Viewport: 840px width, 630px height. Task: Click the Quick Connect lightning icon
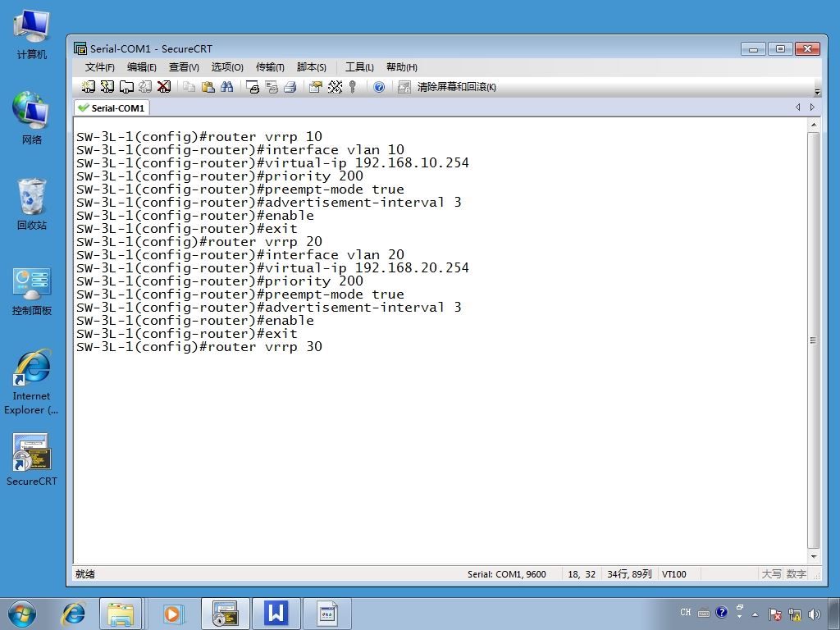pos(107,87)
